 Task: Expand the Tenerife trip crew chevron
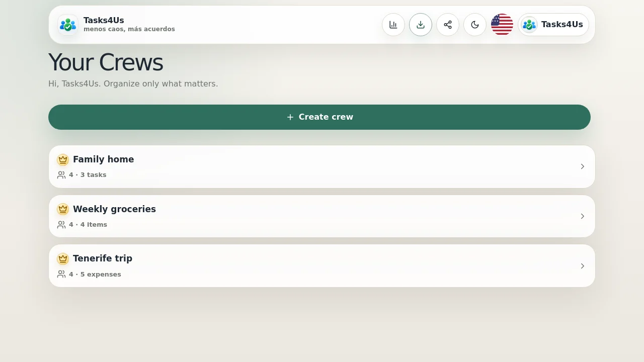(583, 266)
